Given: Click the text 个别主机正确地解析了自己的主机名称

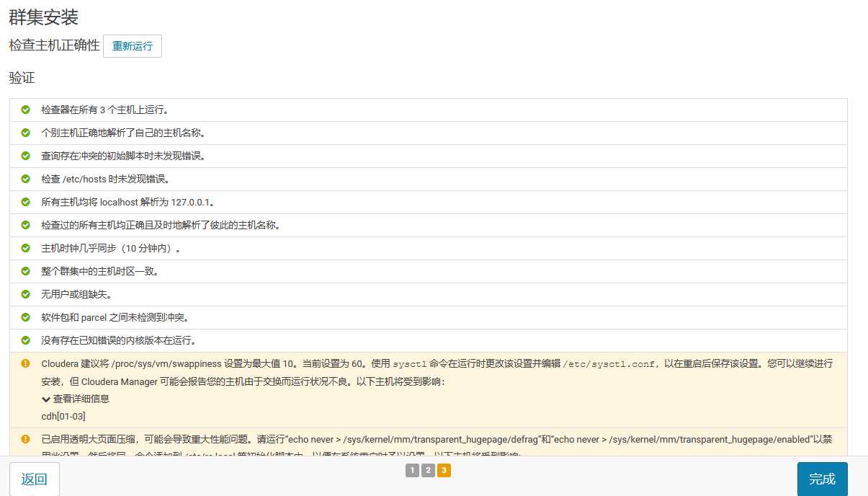Looking at the screenshot, I should coord(124,133).
